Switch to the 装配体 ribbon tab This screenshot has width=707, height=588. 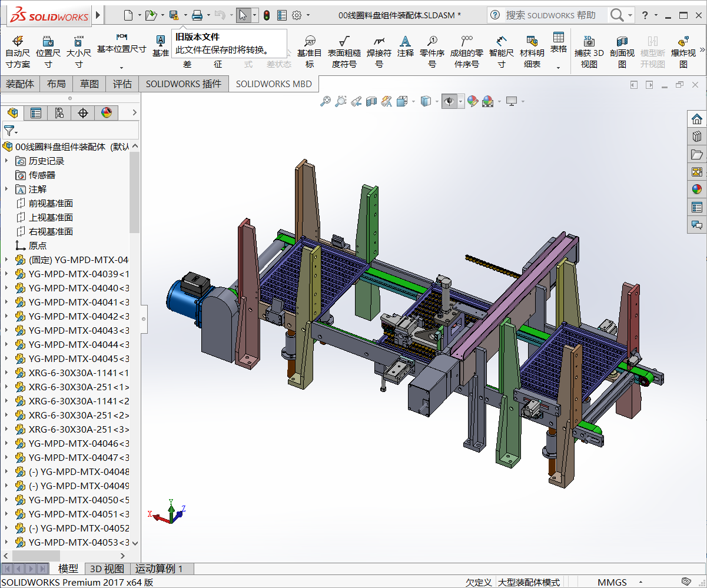coord(20,84)
